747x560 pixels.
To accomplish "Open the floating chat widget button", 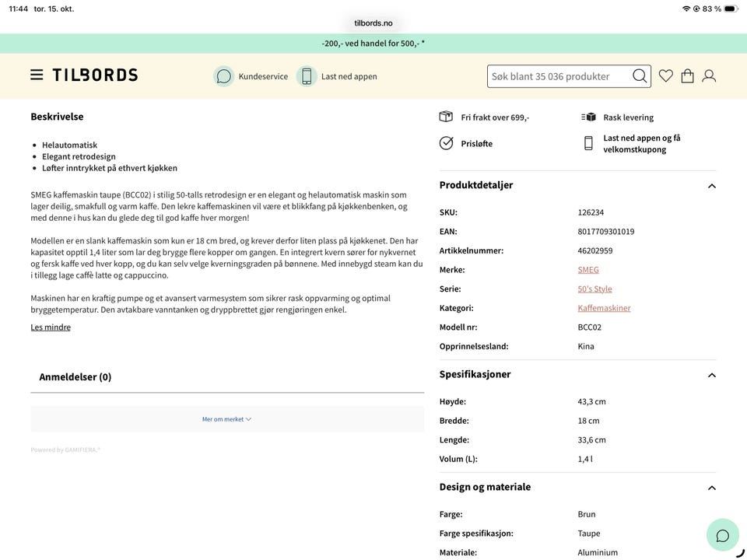I will (723, 535).
